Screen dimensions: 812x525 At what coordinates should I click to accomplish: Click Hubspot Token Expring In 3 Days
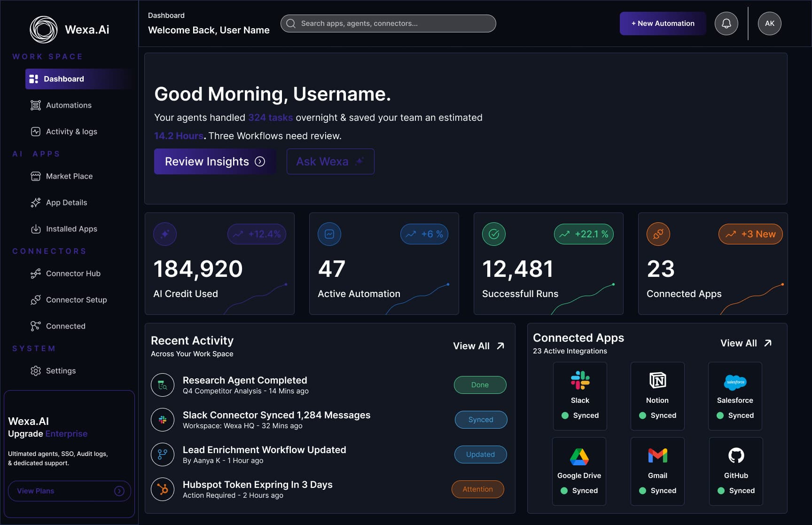[x=258, y=485]
